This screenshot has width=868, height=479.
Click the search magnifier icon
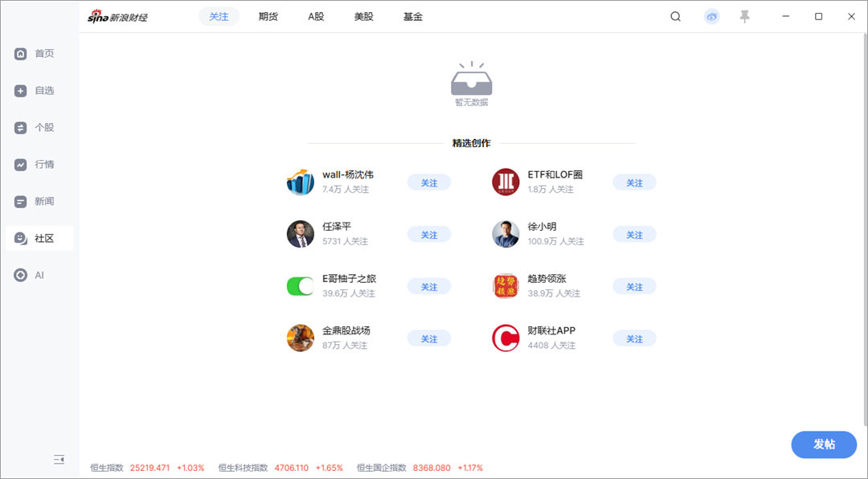[x=675, y=17]
